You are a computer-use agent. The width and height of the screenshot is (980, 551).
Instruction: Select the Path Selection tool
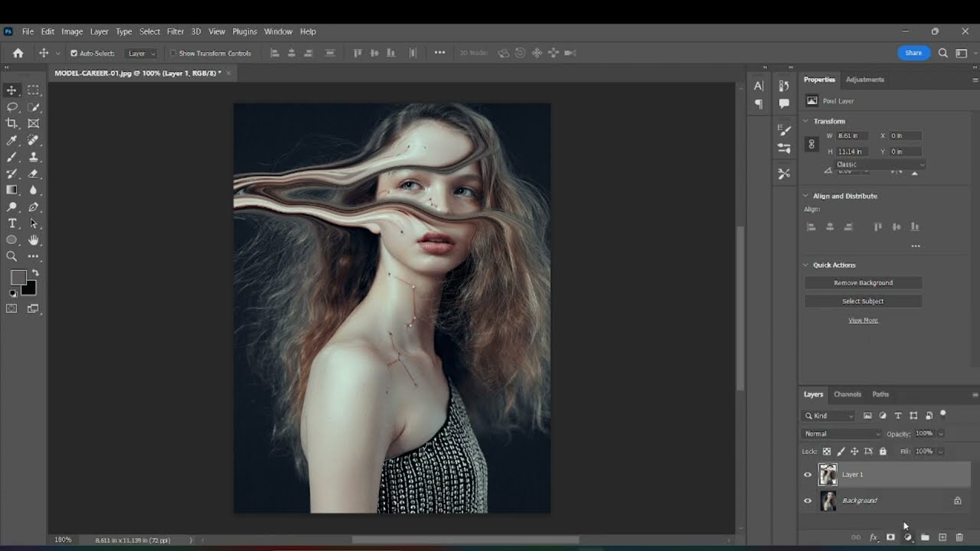pos(34,223)
